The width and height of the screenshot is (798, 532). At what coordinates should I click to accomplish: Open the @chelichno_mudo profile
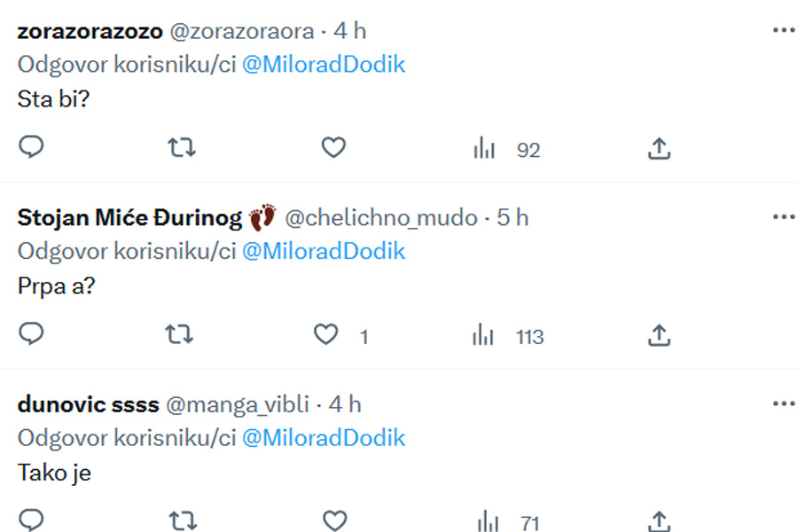(381, 218)
